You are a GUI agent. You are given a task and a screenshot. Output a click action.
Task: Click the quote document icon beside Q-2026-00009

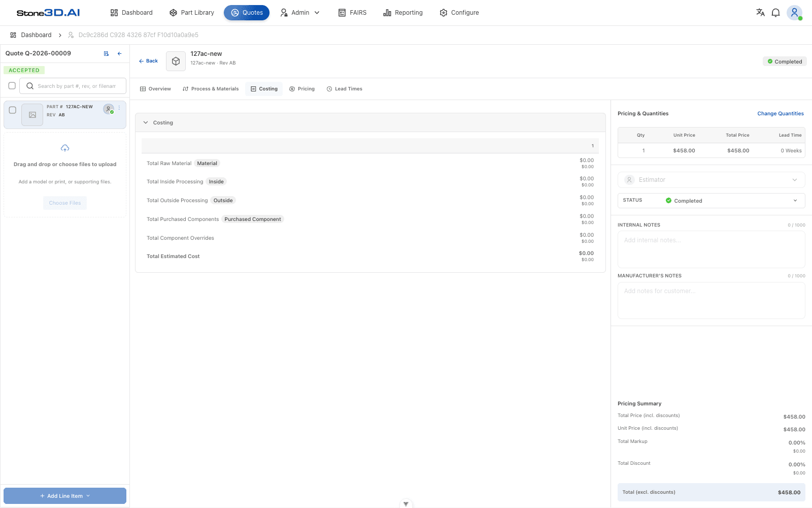click(x=106, y=53)
